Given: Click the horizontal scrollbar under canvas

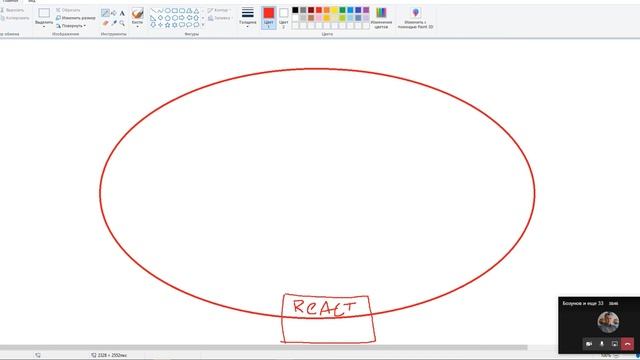Looking at the screenshot, I should (264, 347).
